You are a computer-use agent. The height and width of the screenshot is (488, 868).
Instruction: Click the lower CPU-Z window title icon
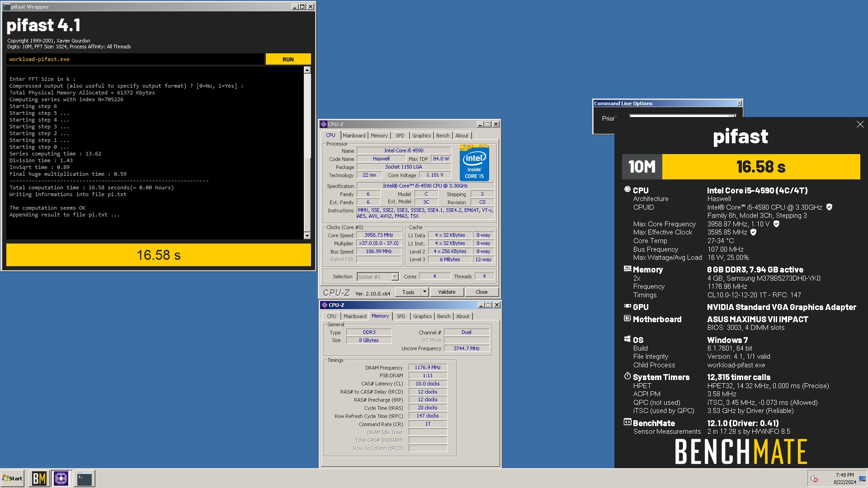point(324,305)
